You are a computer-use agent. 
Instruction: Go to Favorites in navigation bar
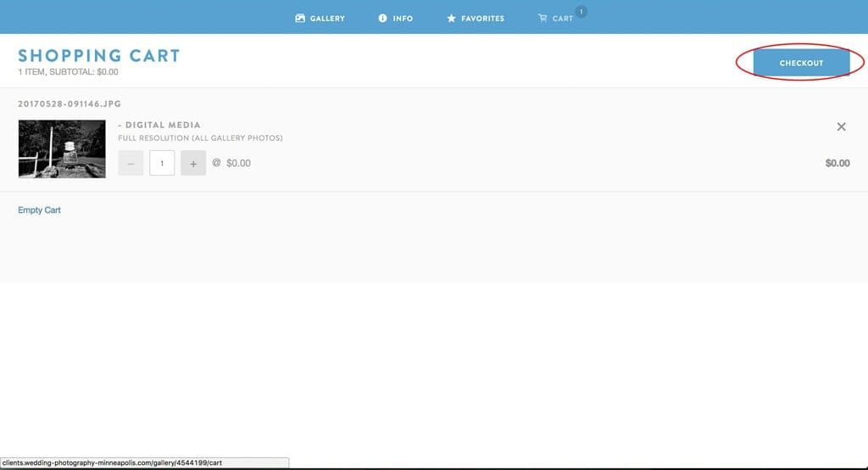(x=476, y=19)
